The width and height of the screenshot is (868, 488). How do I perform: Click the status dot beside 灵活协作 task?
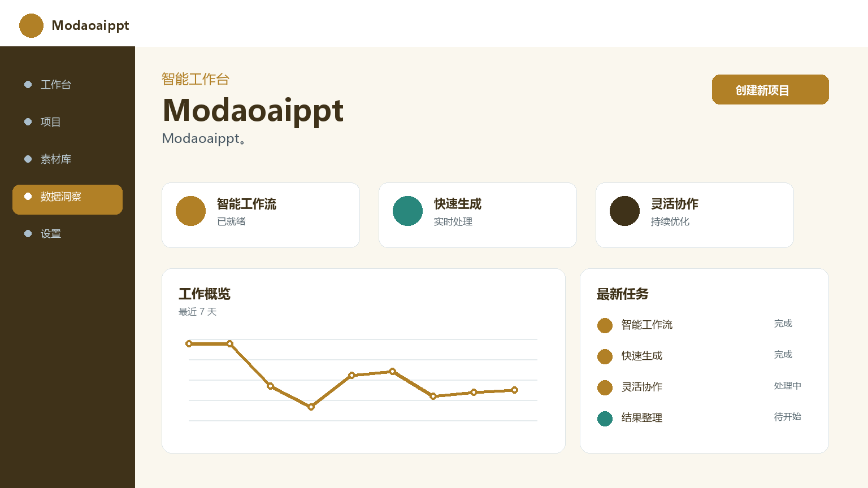point(605,387)
